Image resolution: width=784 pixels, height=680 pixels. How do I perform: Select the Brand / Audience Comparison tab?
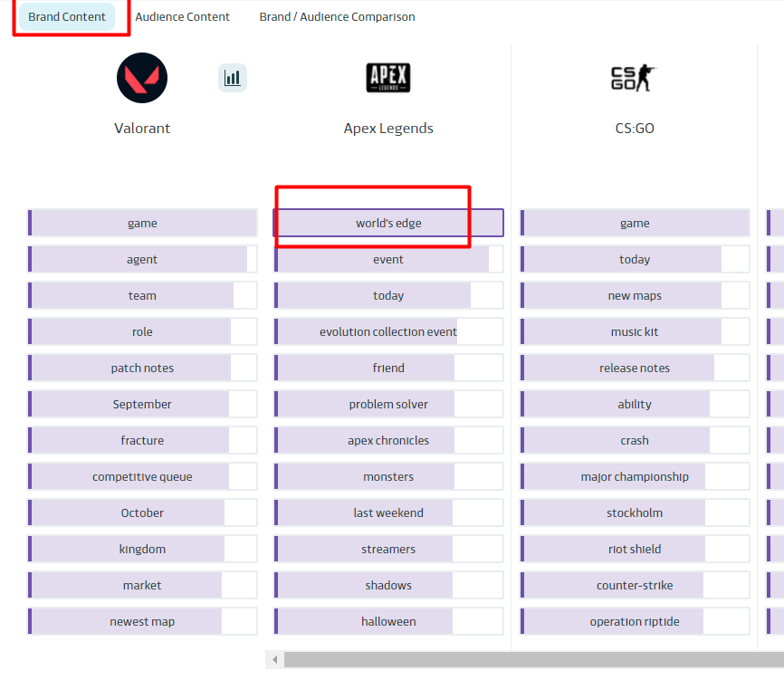click(x=337, y=16)
